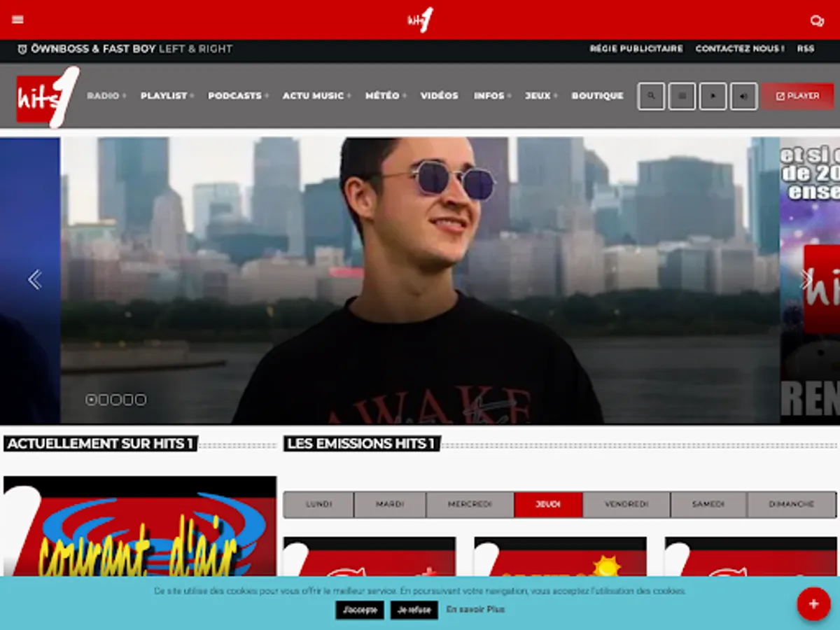Launch the red PLAYER popup button
840x630 pixels.
click(797, 96)
